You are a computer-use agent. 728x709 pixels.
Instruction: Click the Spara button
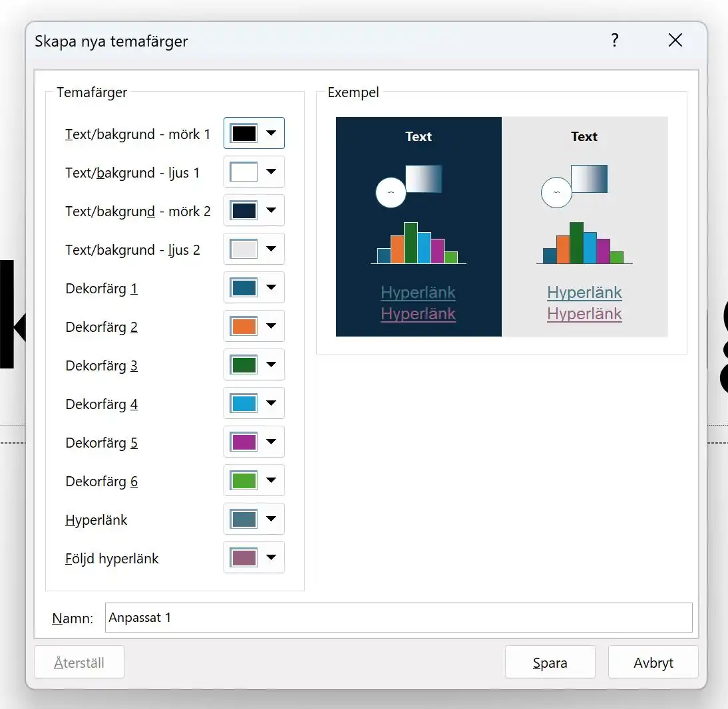550,662
